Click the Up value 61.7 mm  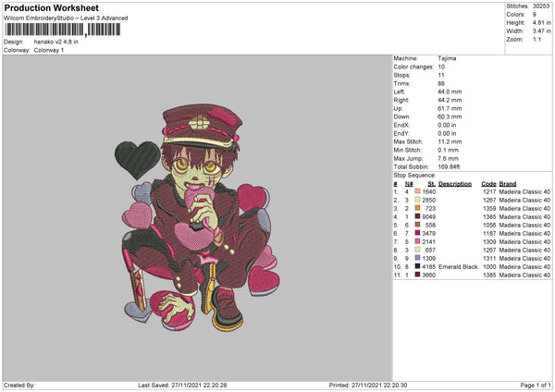[450, 108]
